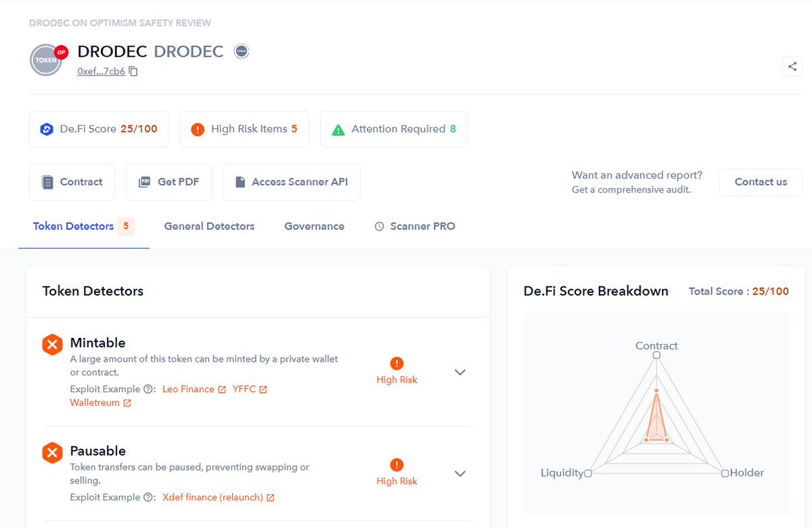Click the Contract point on the radar chart
812x528 pixels.
(x=656, y=354)
